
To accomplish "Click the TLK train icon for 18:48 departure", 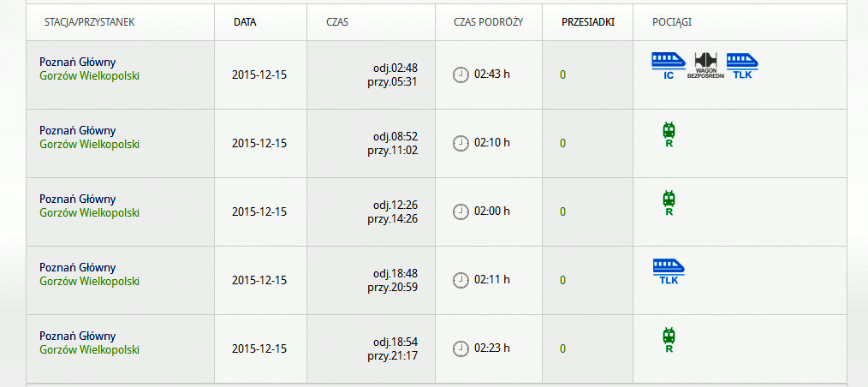I will click(x=669, y=271).
